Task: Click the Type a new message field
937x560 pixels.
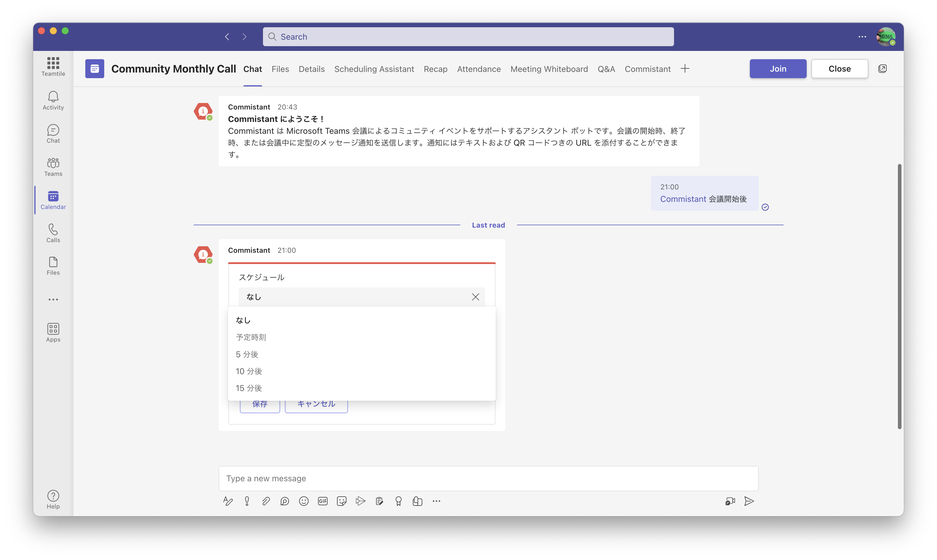Action: (488, 479)
